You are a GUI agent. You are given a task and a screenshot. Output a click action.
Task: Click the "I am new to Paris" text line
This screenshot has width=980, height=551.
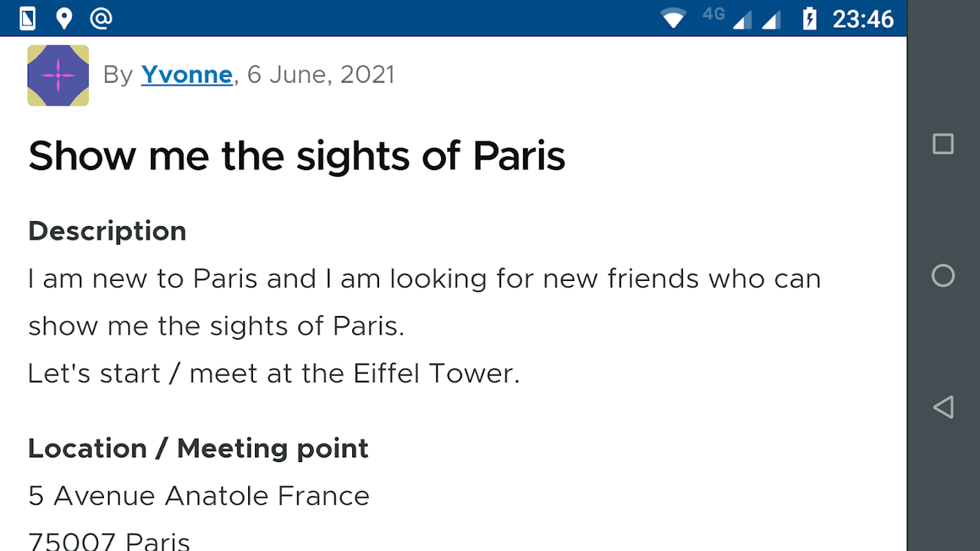pyautogui.click(x=424, y=279)
